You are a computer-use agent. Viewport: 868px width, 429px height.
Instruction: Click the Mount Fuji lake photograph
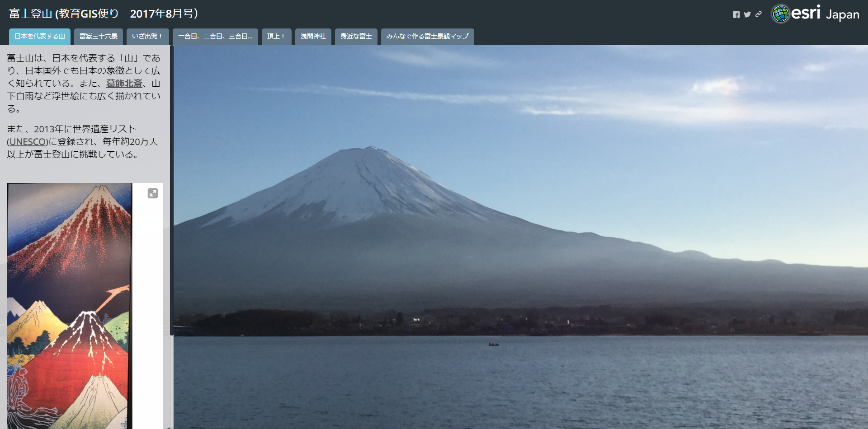521,237
